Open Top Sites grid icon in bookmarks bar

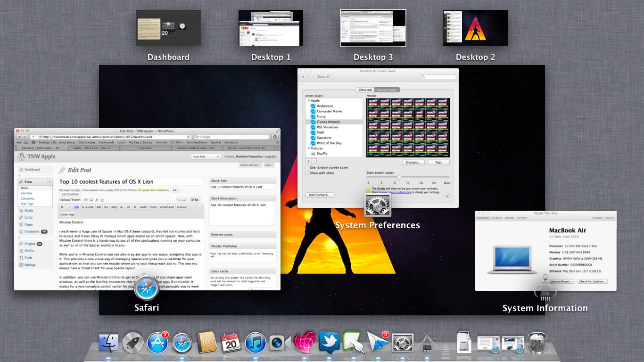[x=33, y=142]
